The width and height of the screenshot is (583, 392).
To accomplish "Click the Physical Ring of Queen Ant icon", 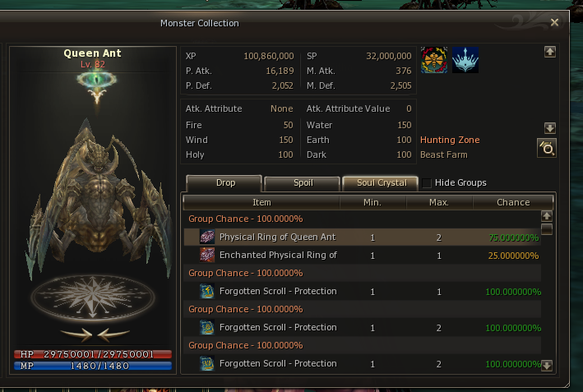I will pyautogui.click(x=207, y=237).
